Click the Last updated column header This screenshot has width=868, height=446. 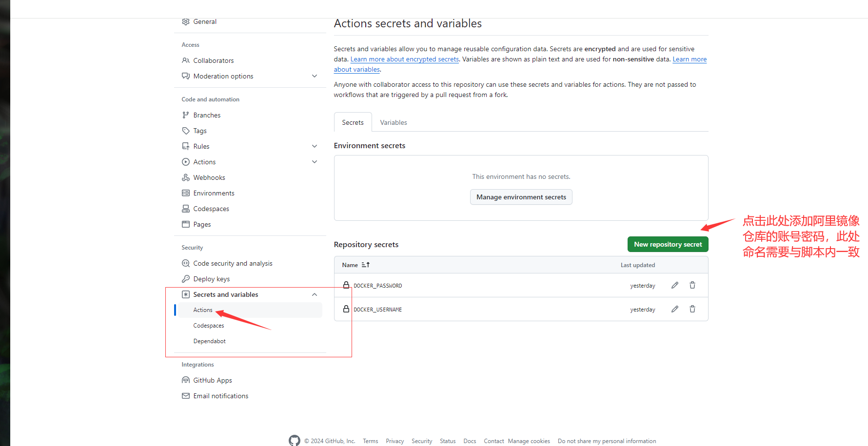[x=638, y=265]
